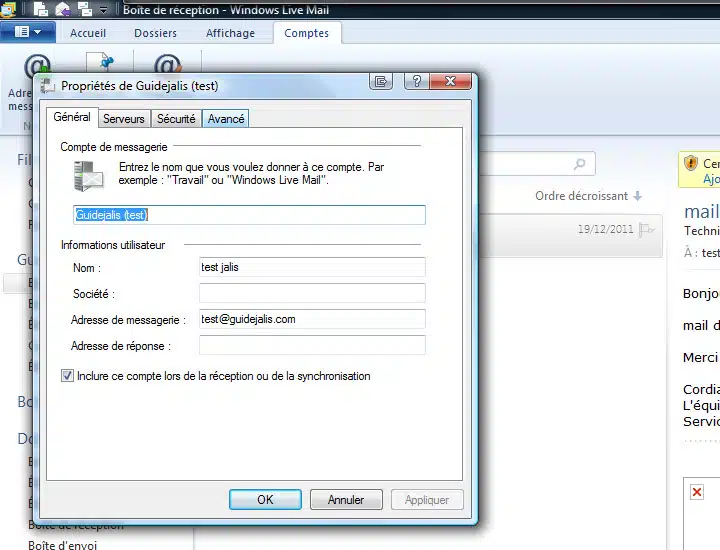Screen dimensions: 720x550
Task: Open the Affichage ribbon tab
Action: pos(230,33)
